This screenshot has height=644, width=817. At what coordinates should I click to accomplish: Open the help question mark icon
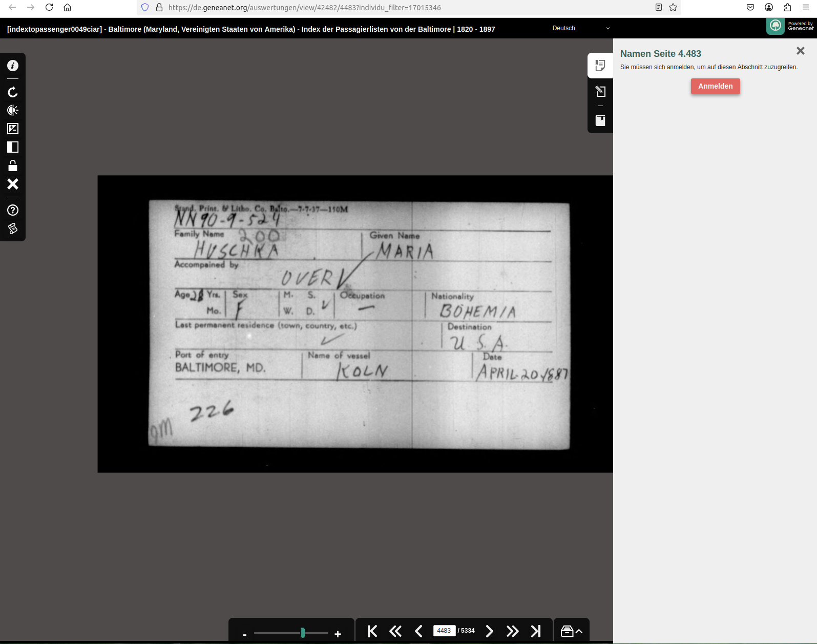point(13,210)
